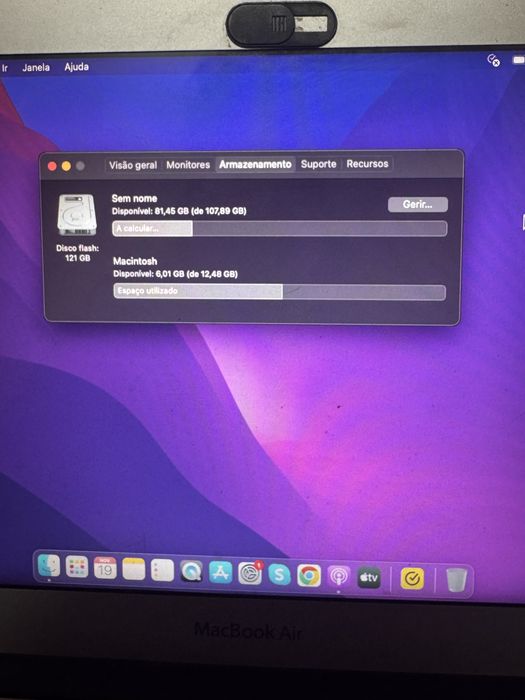Viewport: 525px width, 700px height.
Task: Click the 'Disco flash: 121 GB' label
Action: tap(78, 253)
